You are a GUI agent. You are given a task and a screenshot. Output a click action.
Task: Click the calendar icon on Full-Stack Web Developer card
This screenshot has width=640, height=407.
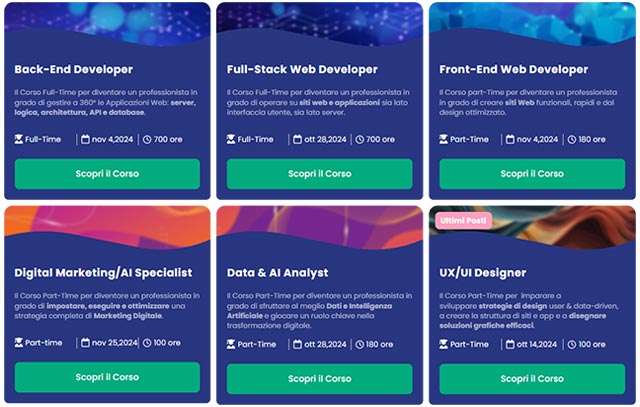coord(297,140)
